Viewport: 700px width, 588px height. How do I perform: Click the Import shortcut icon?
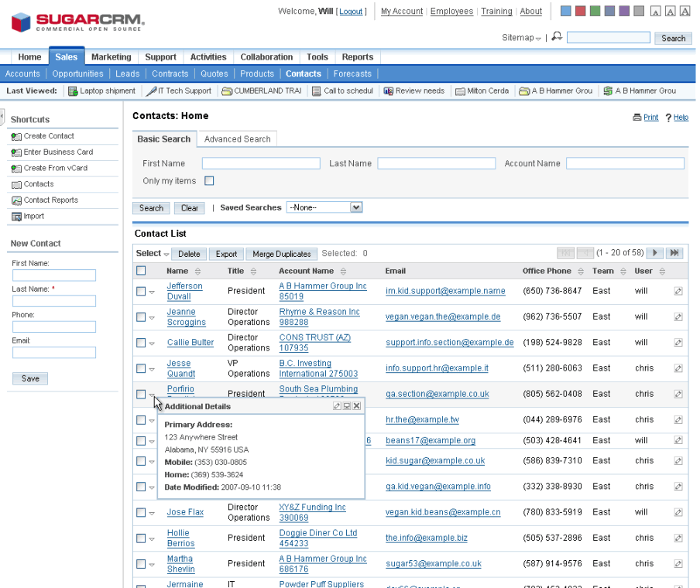pyautogui.click(x=16, y=217)
